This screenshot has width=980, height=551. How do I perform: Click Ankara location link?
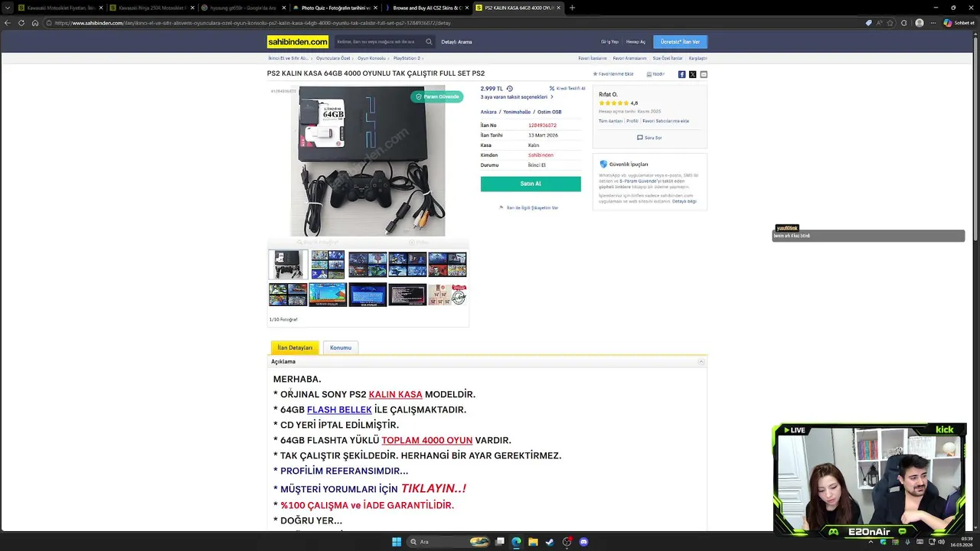(488, 112)
